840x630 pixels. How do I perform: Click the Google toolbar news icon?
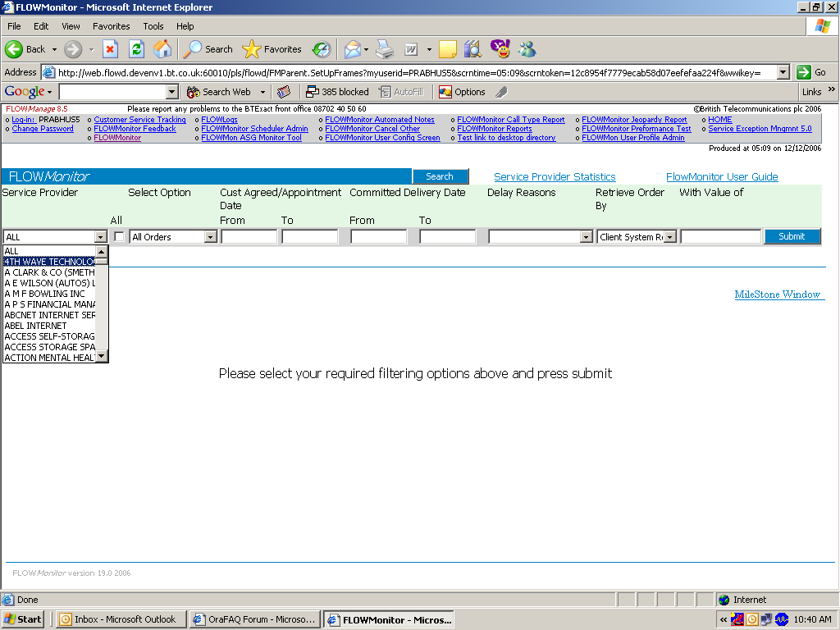click(284, 92)
